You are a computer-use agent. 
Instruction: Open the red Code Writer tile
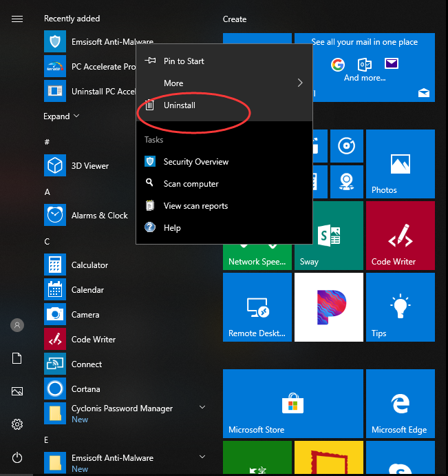pyautogui.click(x=401, y=236)
